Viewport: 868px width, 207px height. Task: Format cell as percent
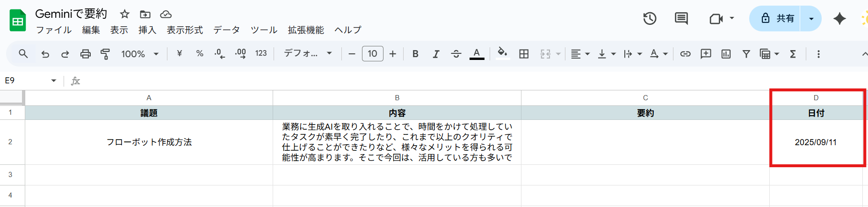(x=200, y=53)
